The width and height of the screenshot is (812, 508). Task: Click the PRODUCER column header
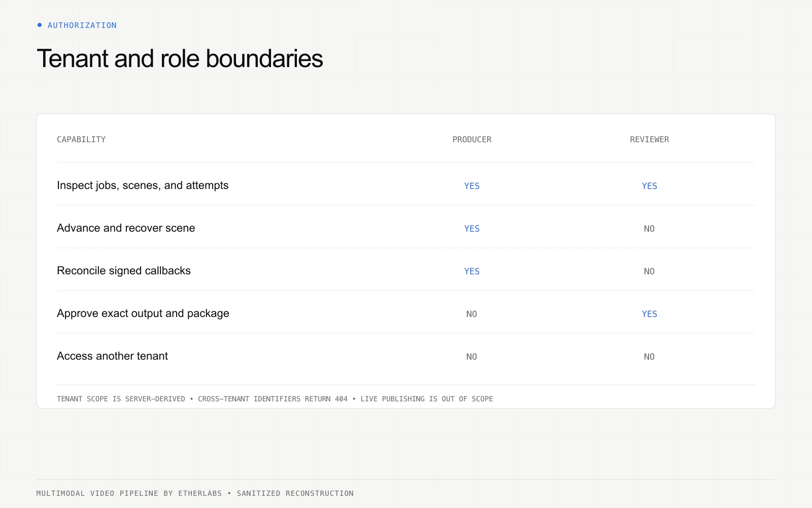pyautogui.click(x=472, y=139)
